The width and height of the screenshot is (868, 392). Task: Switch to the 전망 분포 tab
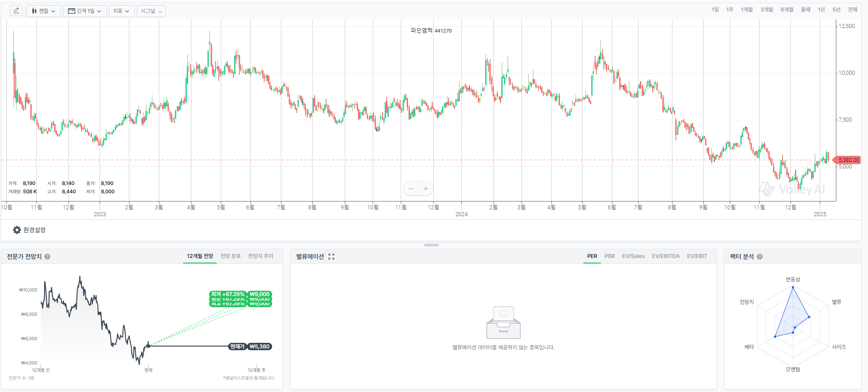pyautogui.click(x=230, y=256)
